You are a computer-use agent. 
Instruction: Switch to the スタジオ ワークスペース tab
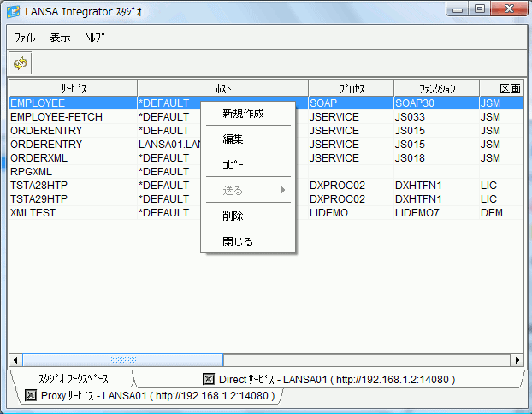(x=74, y=379)
